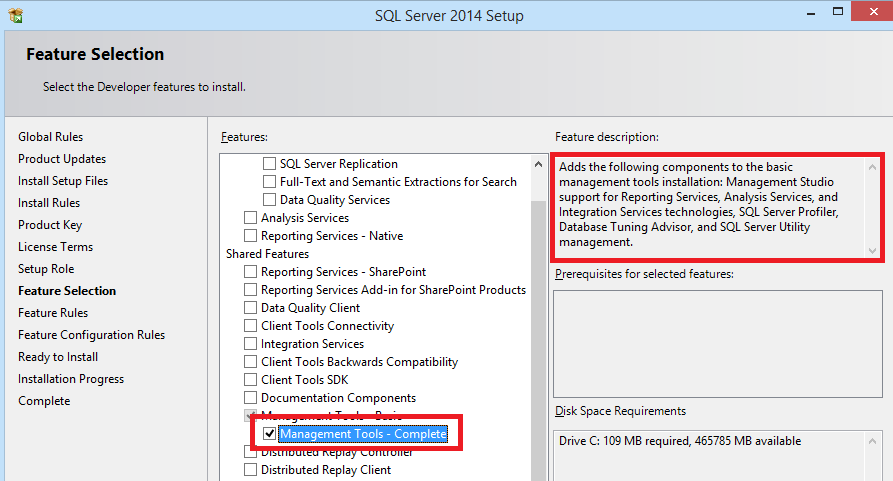The image size is (893, 481).
Task: Click the Features: list label
Action: (244, 137)
